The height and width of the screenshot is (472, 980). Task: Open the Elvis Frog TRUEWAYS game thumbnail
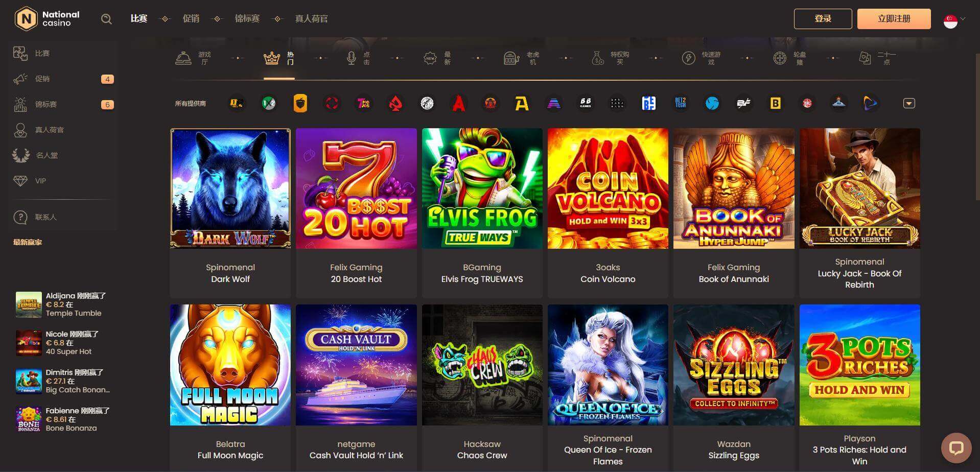[x=482, y=188]
